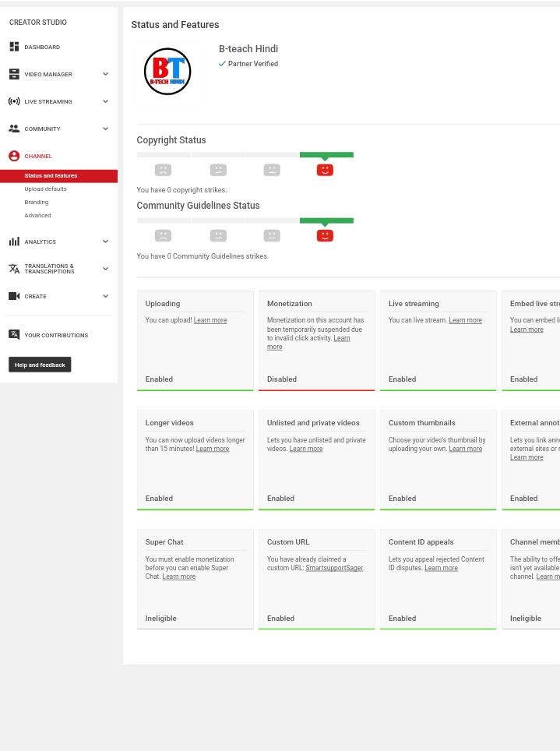Open Advanced under Channel

pyautogui.click(x=38, y=215)
